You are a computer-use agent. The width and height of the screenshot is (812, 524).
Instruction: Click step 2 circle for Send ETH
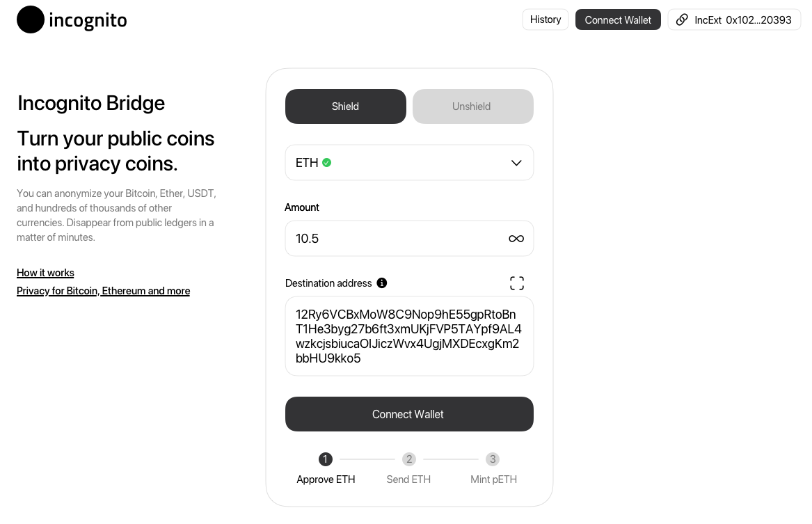click(x=409, y=459)
